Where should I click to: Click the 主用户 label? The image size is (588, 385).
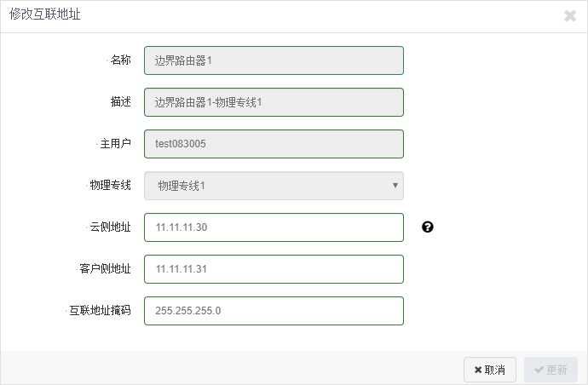[115, 144]
